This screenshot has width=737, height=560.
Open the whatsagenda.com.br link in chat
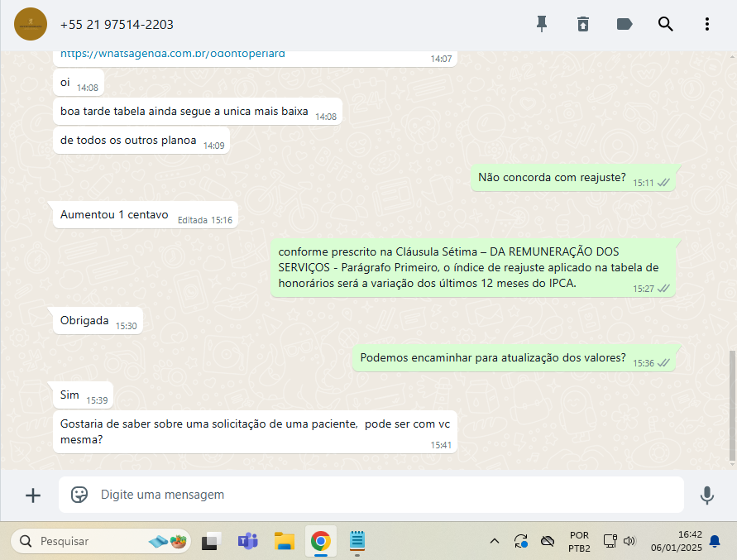172,55
